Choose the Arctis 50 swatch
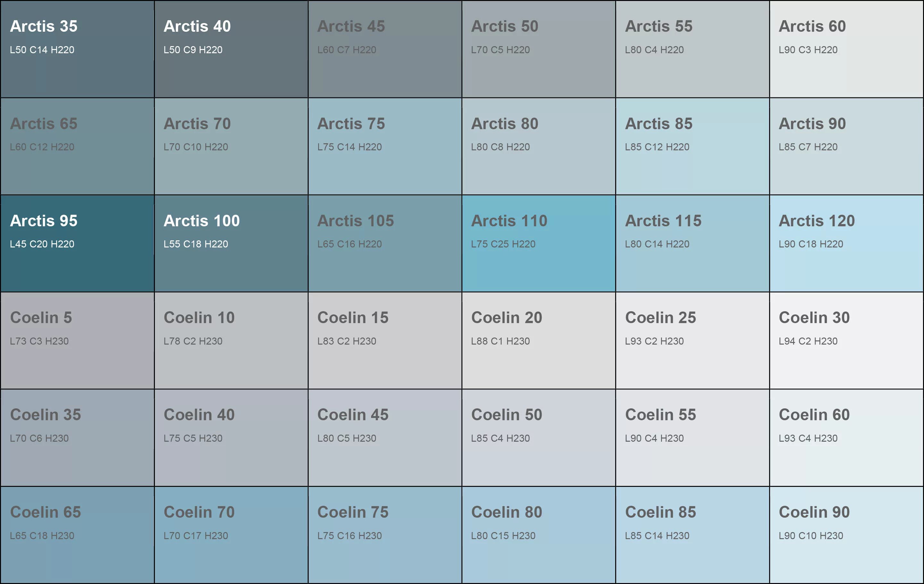924x584 pixels. pos(539,49)
